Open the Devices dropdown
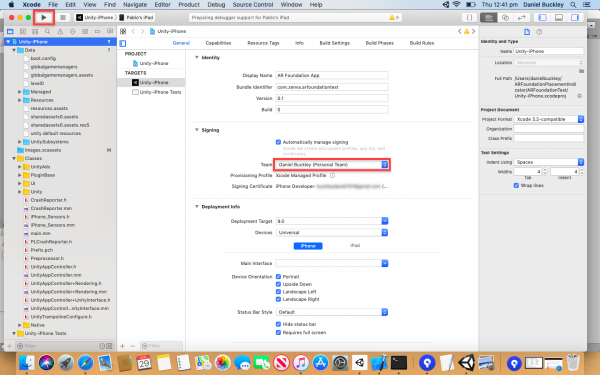The width and height of the screenshot is (600, 375). tap(332, 233)
